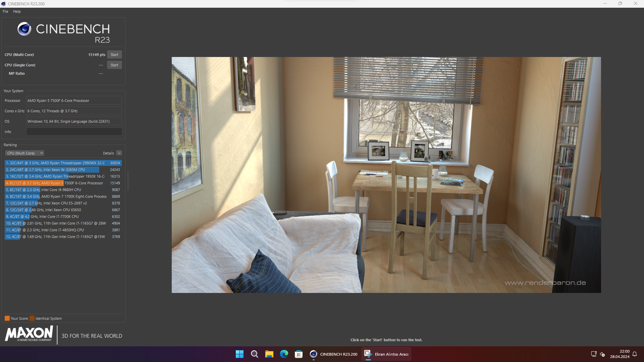Click the brown Identical System legend swatch

(x=32, y=318)
